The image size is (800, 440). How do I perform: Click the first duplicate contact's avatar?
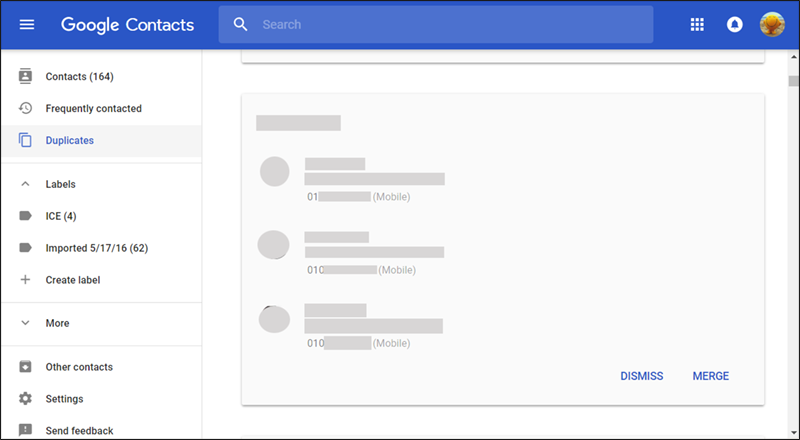(x=275, y=172)
